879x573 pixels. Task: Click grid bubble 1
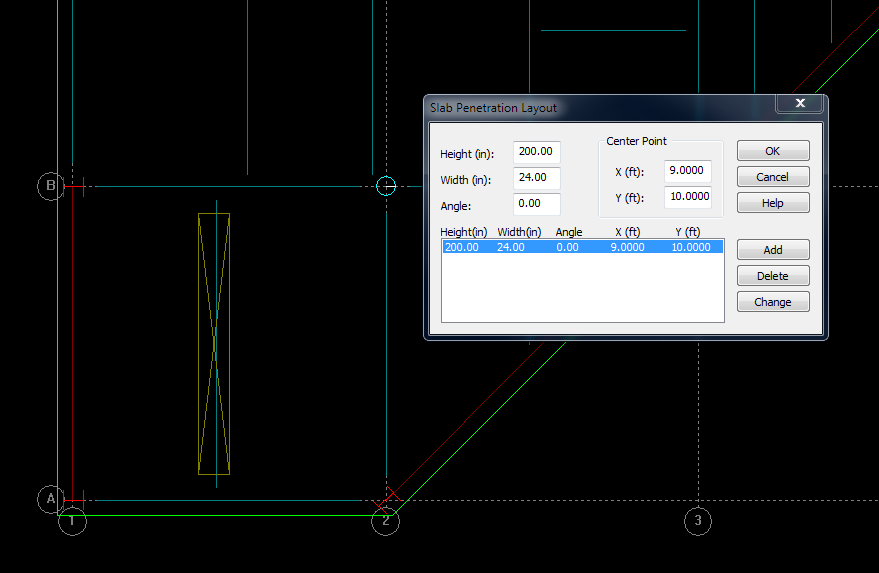pos(72,521)
